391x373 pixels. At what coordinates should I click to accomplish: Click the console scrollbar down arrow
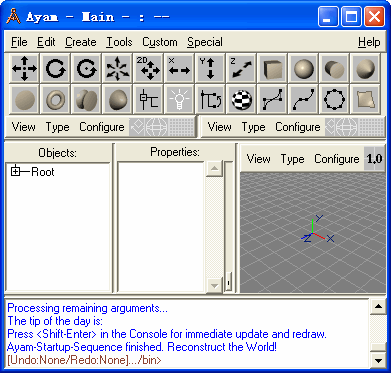point(378,360)
